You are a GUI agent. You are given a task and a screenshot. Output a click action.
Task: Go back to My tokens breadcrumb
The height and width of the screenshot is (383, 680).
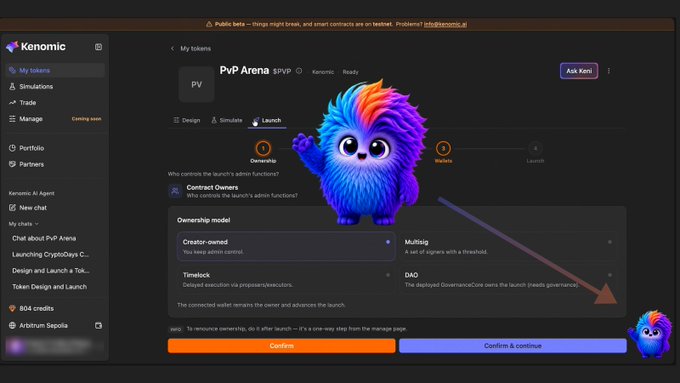tap(196, 49)
